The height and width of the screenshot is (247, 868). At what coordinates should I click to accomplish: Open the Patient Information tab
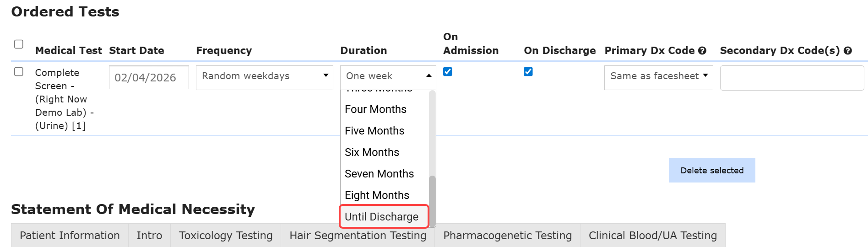point(70,236)
